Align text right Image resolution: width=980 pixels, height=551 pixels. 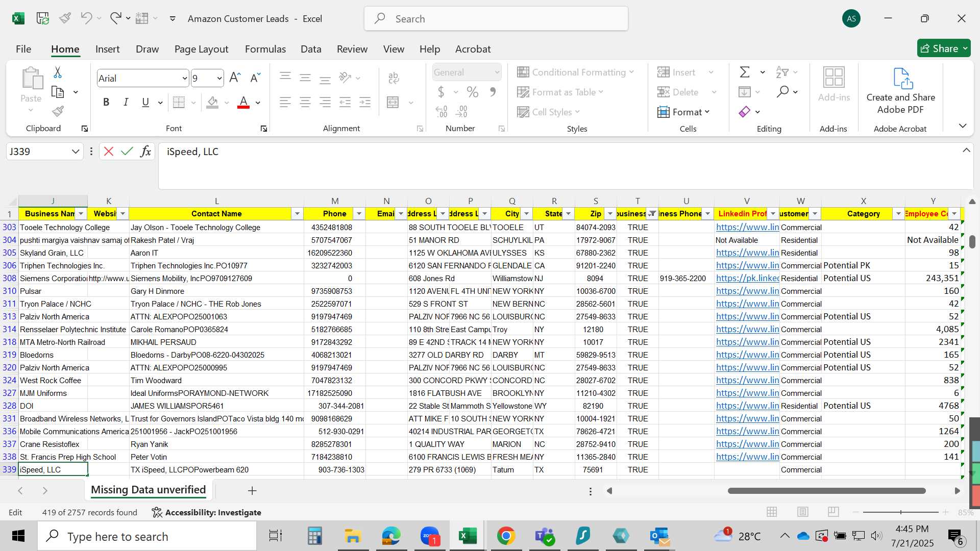point(325,103)
